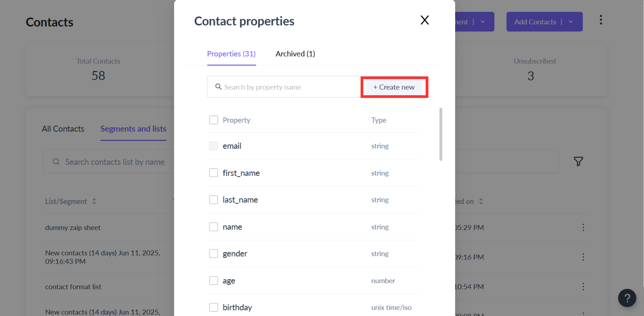Expand the Add Contacts dropdown arrow
This screenshot has height=316, width=644.
pyautogui.click(x=571, y=22)
